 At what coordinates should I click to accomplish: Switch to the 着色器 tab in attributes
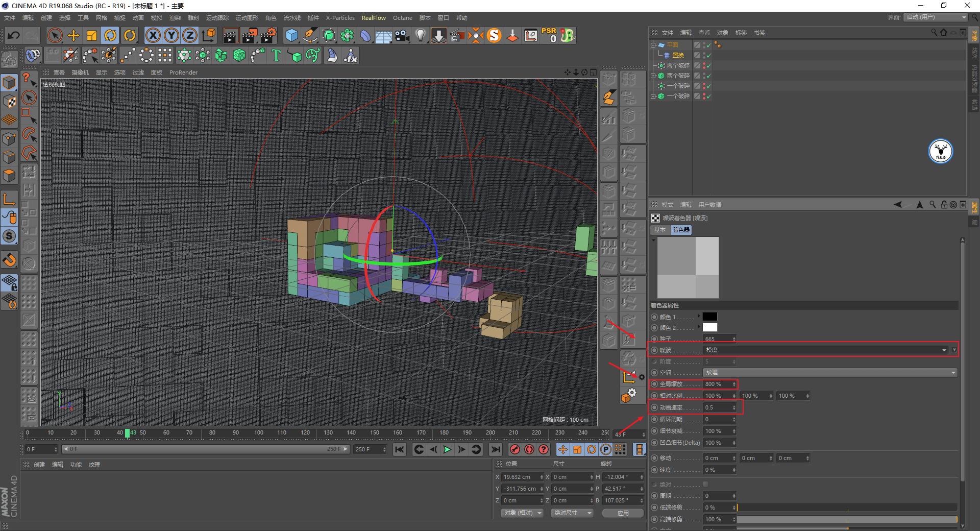click(682, 230)
